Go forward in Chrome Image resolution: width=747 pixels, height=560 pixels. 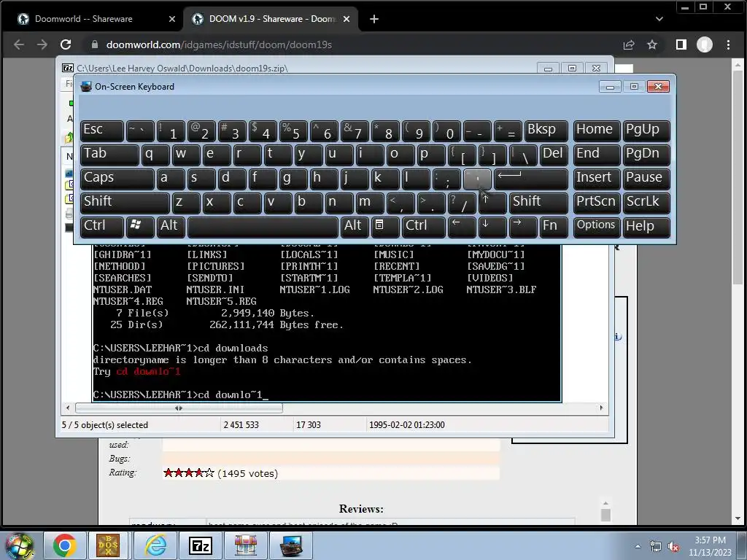[x=42, y=44]
